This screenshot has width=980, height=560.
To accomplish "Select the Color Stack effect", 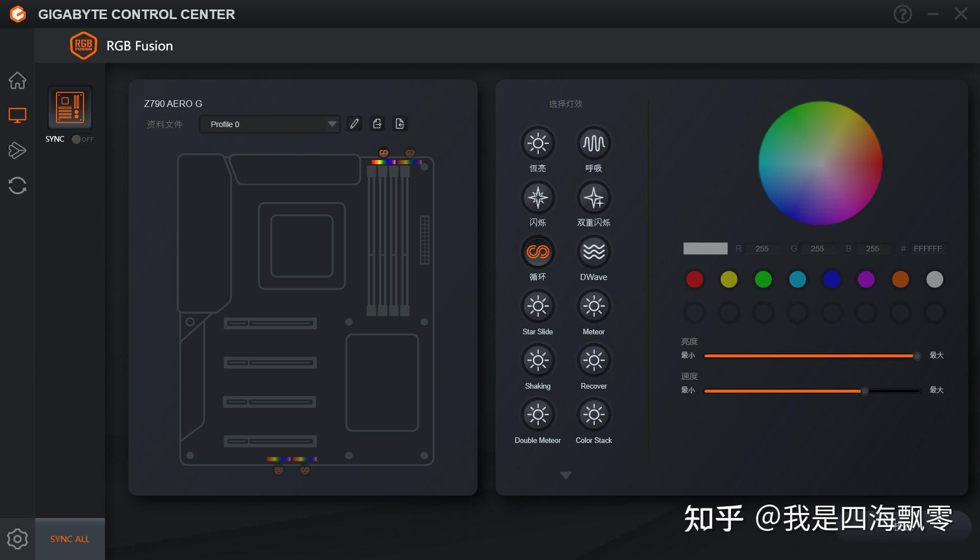I will pos(593,415).
